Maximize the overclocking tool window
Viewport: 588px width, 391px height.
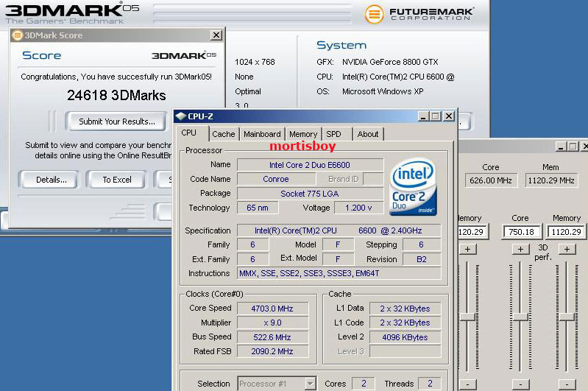[573, 147]
